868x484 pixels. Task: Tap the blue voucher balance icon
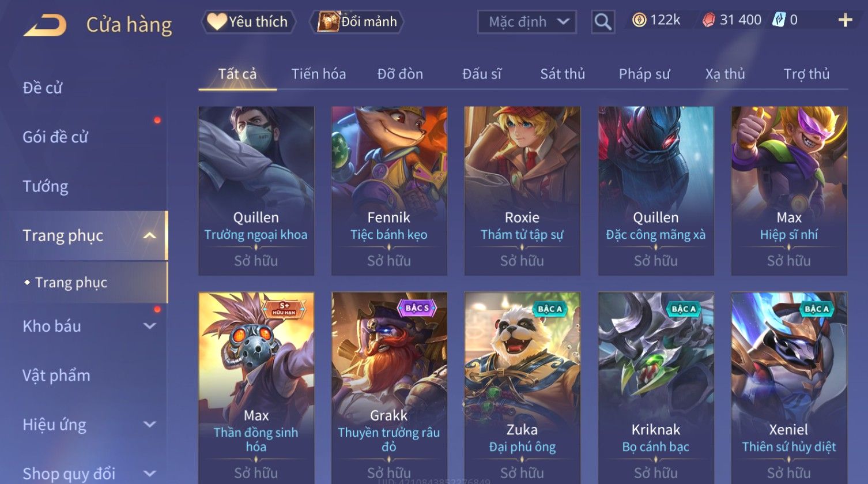(779, 20)
